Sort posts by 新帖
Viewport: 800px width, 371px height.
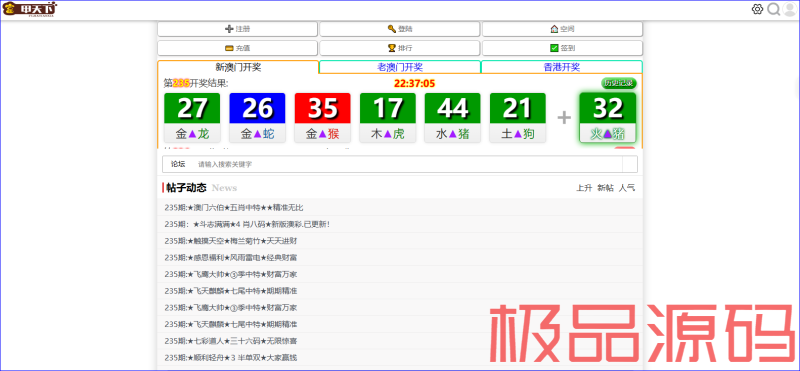pyautogui.click(x=606, y=188)
